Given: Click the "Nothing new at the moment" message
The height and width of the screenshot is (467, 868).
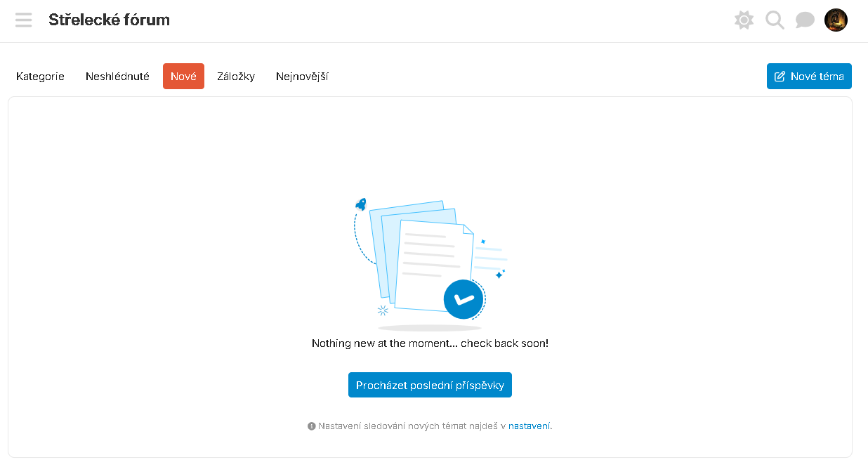Looking at the screenshot, I should pyautogui.click(x=430, y=343).
